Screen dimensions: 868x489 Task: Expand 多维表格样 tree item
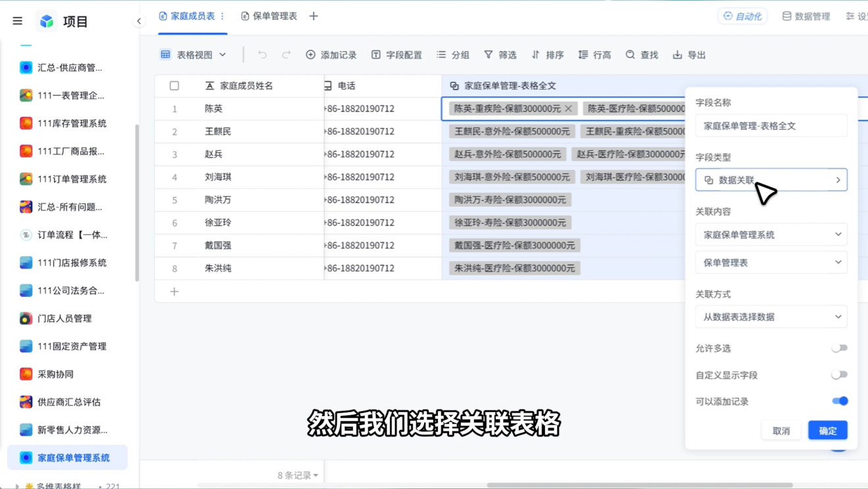tap(17, 486)
